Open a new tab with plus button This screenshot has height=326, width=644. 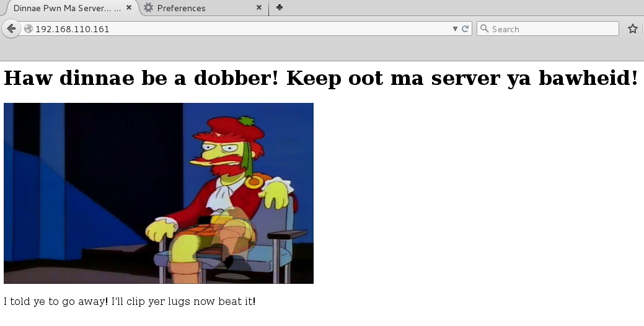point(280,8)
